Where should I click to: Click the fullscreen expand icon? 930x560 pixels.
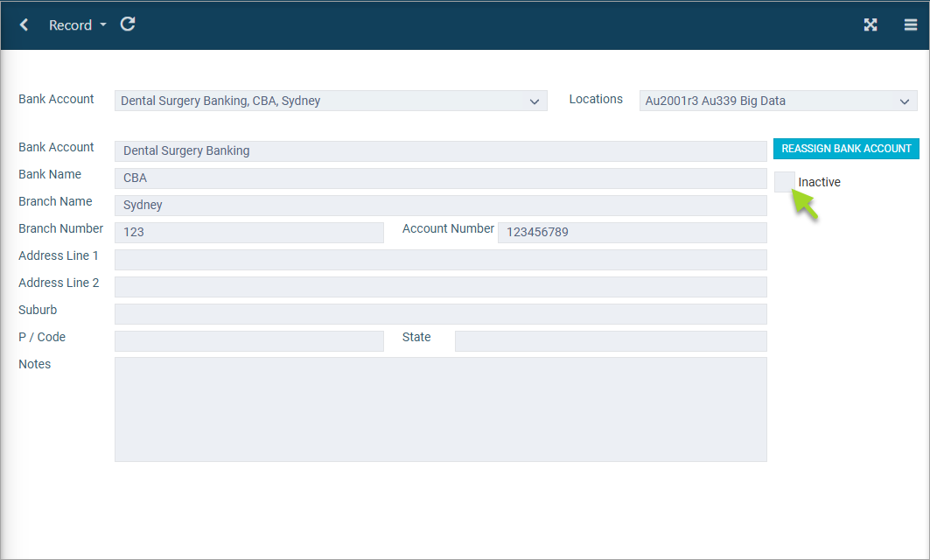tap(871, 25)
